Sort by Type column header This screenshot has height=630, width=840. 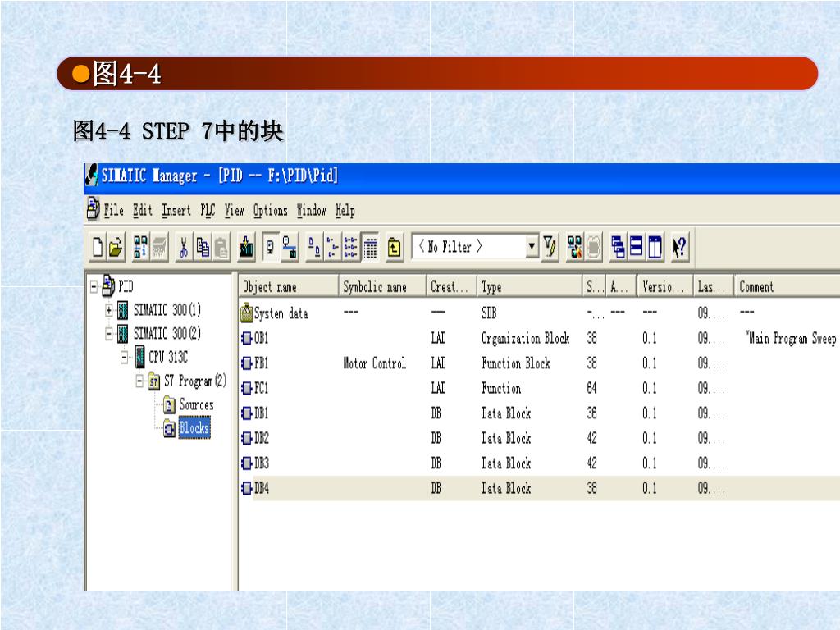[529, 287]
